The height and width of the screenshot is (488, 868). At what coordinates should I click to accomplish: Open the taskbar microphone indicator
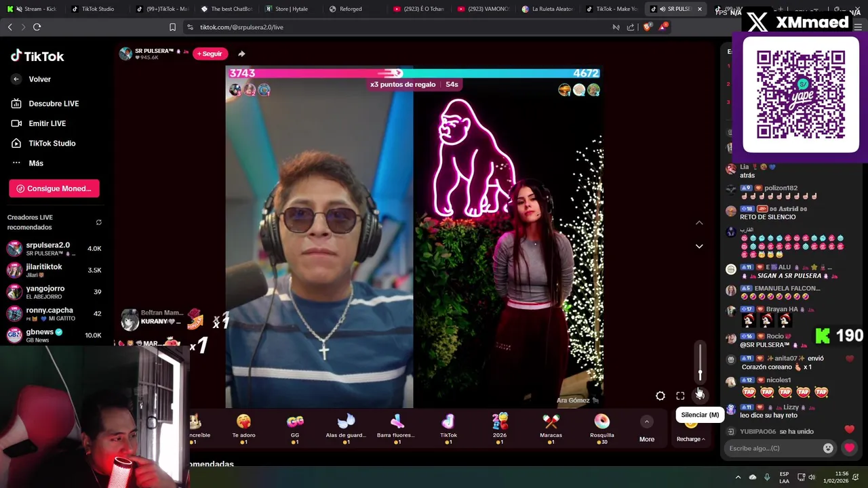(767, 477)
